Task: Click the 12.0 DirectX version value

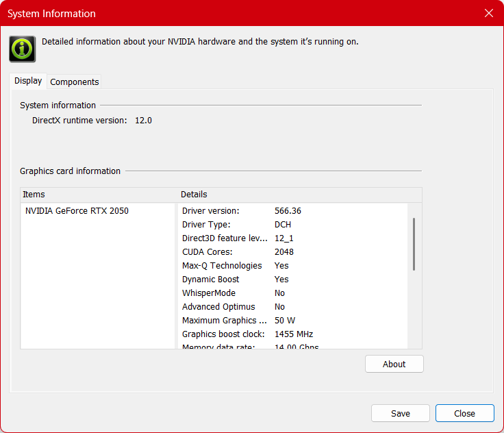Action: pos(143,121)
